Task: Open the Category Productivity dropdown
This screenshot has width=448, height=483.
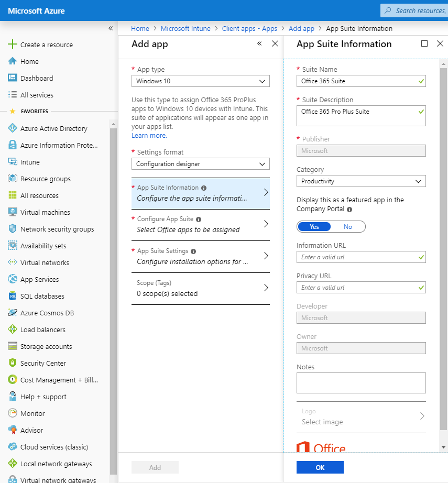Action: [361, 181]
